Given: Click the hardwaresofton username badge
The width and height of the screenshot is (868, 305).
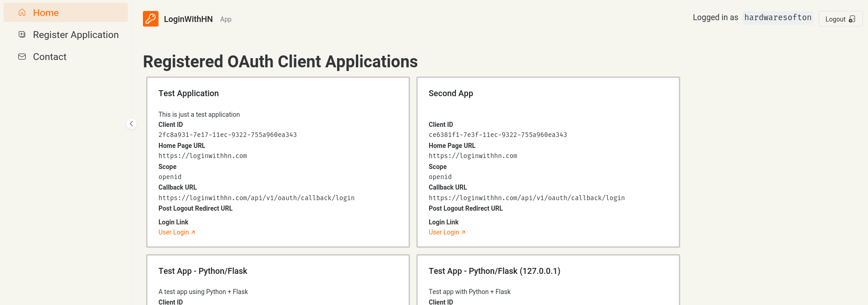Looking at the screenshot, I should coord(778,17).
